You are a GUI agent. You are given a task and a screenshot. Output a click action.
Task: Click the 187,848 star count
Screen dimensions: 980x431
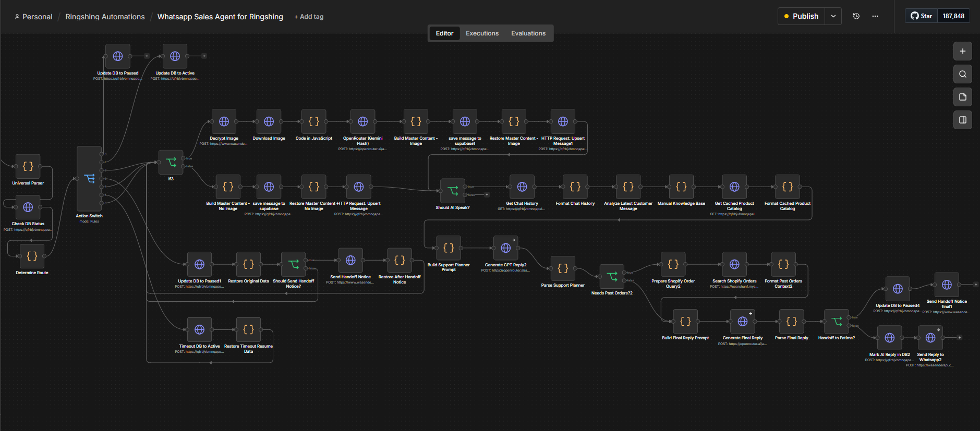click(953, 16)
